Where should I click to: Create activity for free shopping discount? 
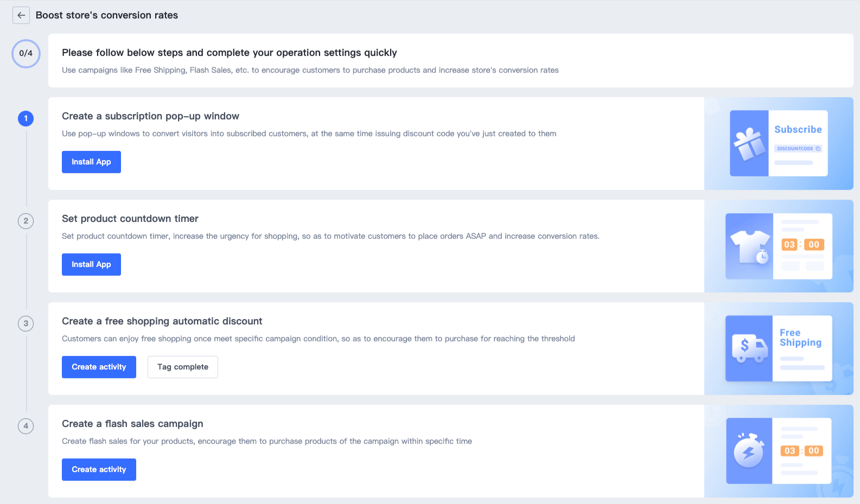99,367
